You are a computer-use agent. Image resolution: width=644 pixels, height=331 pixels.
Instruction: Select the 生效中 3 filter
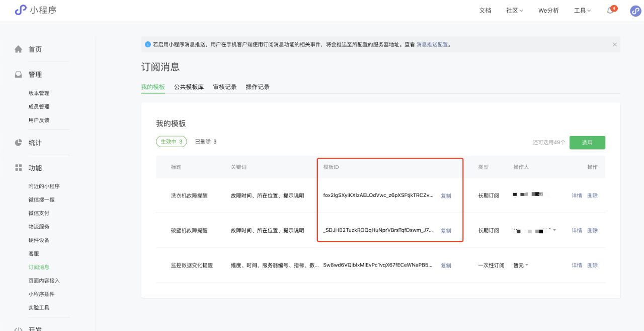(172, 142)
